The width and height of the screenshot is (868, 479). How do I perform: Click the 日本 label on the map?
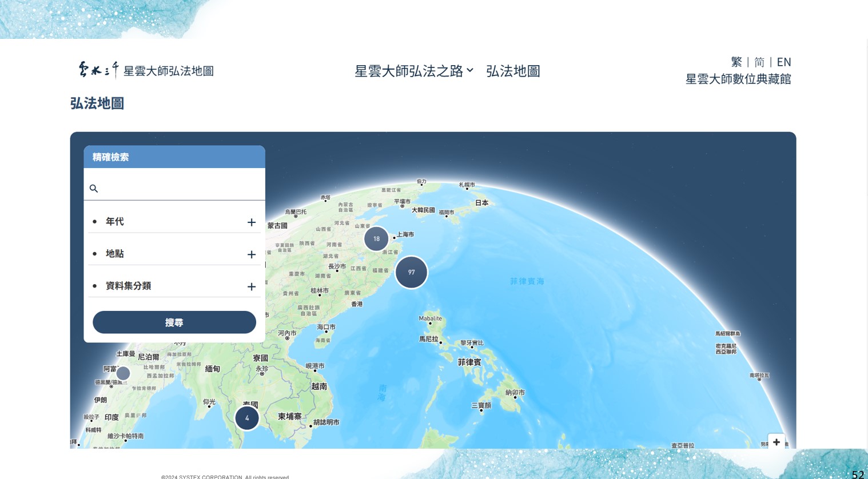point(482,203)
